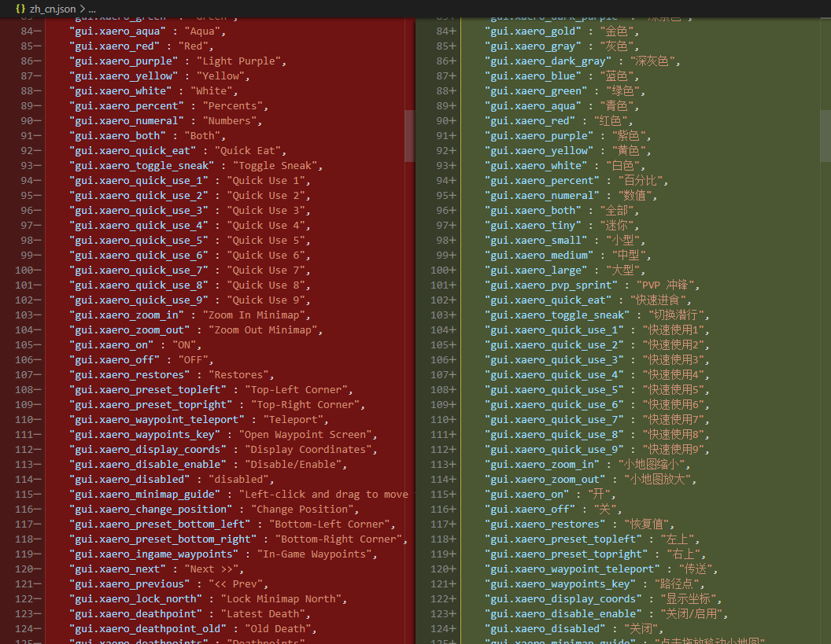Click removed line number 100 in left gutter
Viewport: 831px width, 644px height.
pyautogui.click(x=24, y=270)
